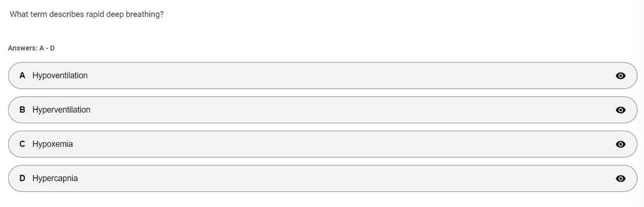Click the 'Answers: A - D' label
This screenshot has height=207, width=644.
pos(32,48)
